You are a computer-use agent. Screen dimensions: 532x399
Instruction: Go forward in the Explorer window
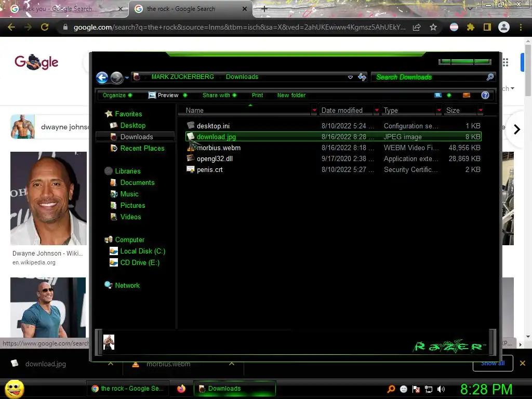tap(117, 78)
